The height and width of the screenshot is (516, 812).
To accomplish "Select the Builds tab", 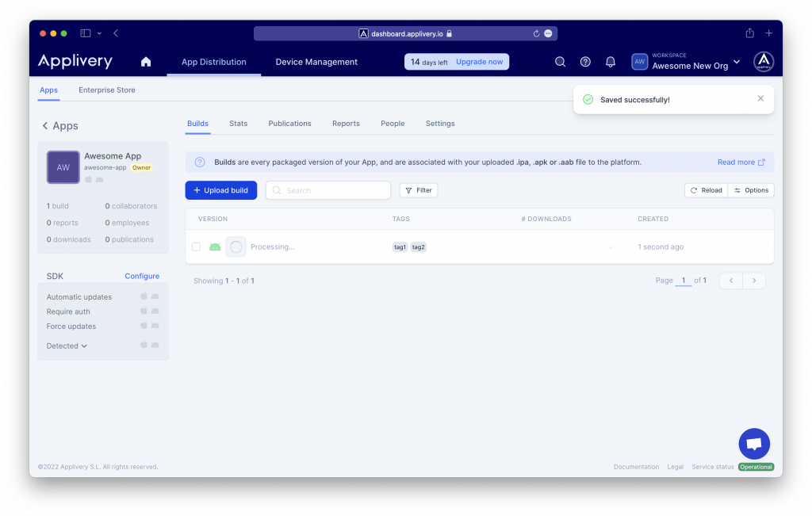I will pyautogui.click(x=197, y=124).
